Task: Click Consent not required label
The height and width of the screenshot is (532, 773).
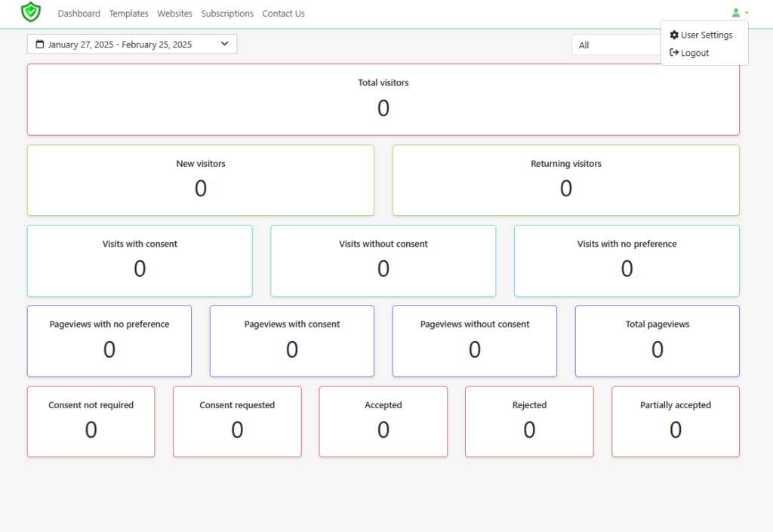Action: [91, 405]
